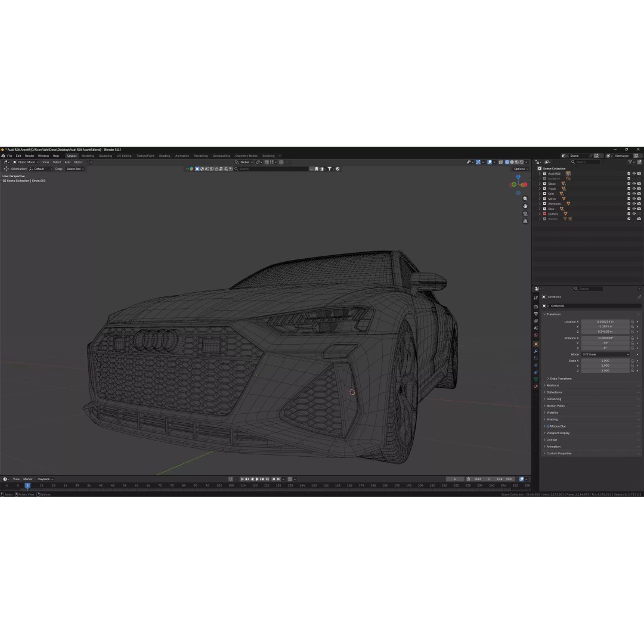Click the pin icon in properties header
The width and height of the screenshot is (644, 644).
tap(639, 297)
